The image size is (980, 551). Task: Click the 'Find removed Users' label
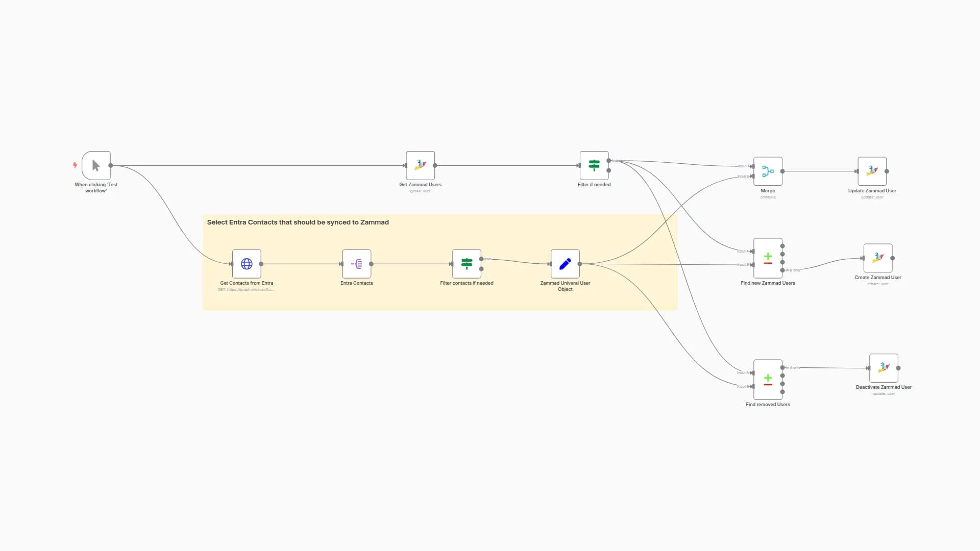768,405
